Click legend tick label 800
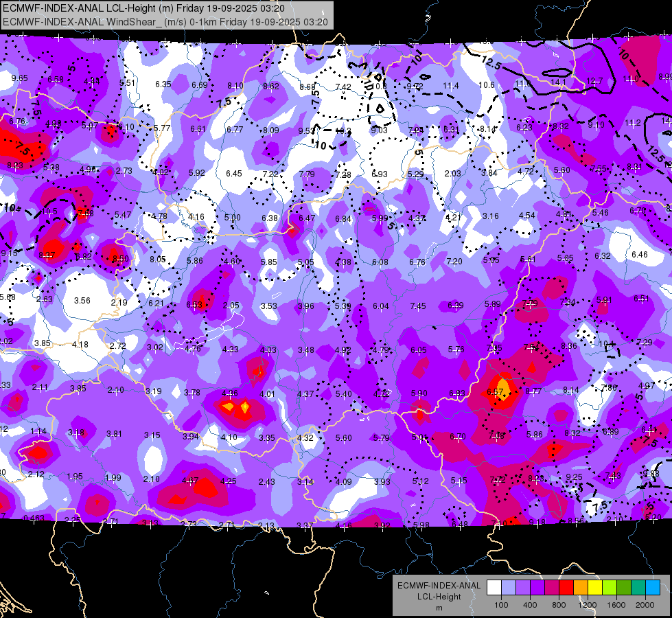672x618 pixels. click(x=559, y=605)
